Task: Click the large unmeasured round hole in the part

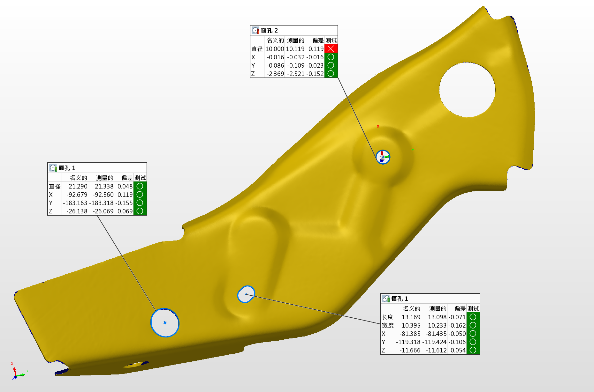Action: click(x=467, y=90)
